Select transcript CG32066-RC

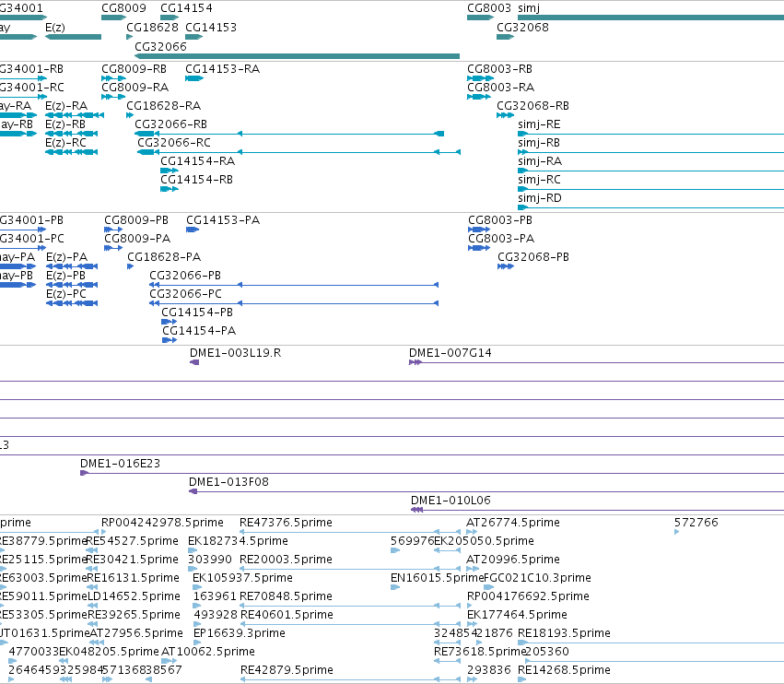click(299, 152)
